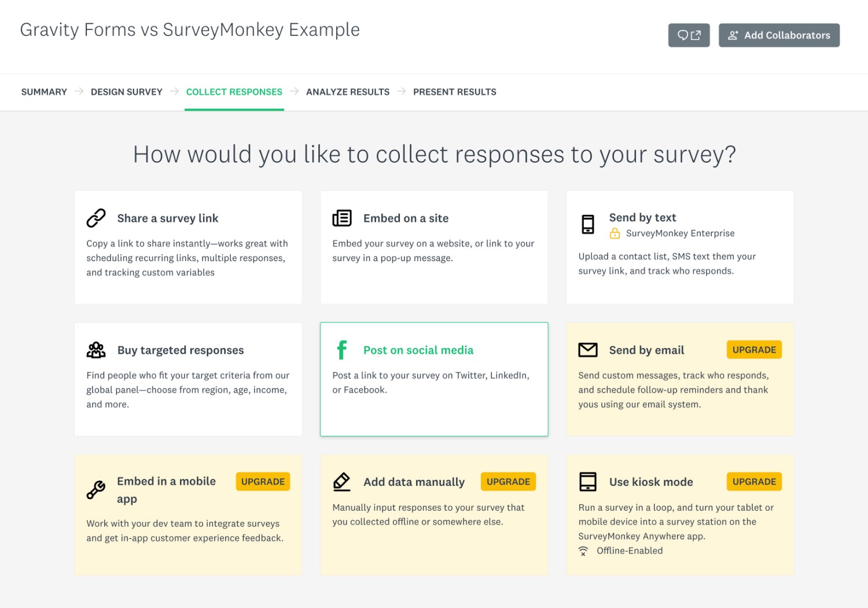This screenshot has width=868, height=608.
Task: Select Send by email title
Action: (646, 350)
